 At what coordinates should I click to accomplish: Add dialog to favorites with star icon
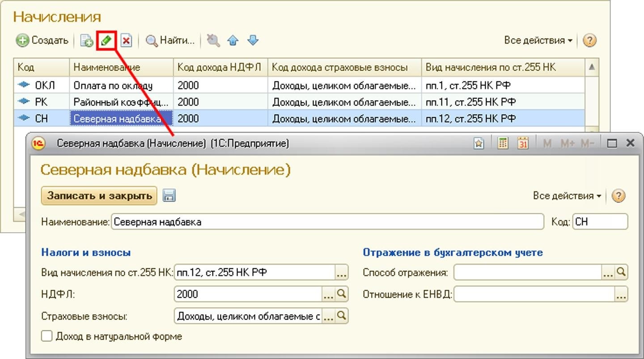tap(479, 143)
